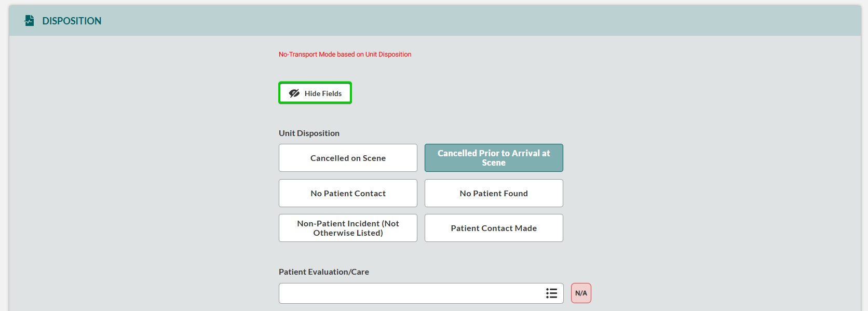
Task: Mark Patient Evaluation/Care as N/A
Action: [581, 293]
